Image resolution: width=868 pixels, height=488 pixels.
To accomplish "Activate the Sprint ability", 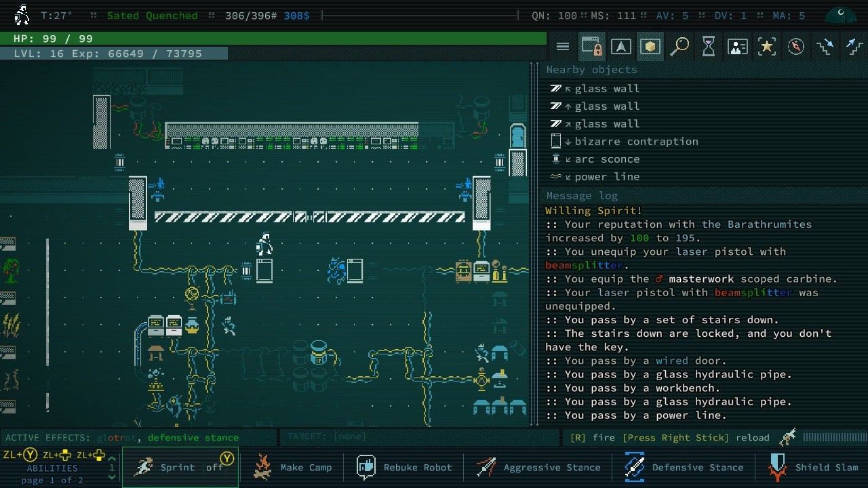I will [180, 467].
